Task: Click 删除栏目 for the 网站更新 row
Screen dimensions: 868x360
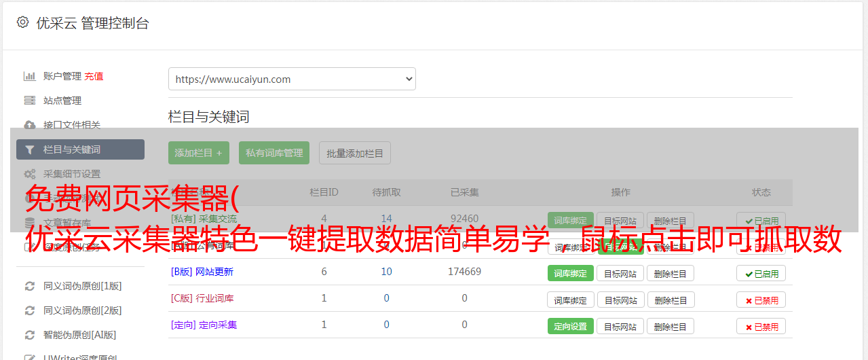Action: [671, 273]
